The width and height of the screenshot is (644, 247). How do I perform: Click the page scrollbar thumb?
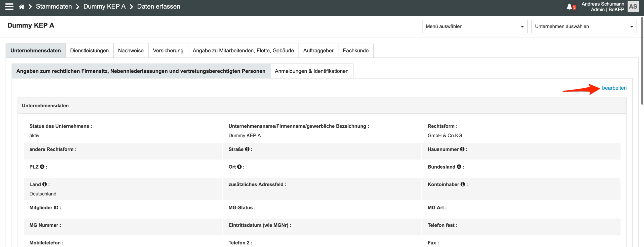642,60
